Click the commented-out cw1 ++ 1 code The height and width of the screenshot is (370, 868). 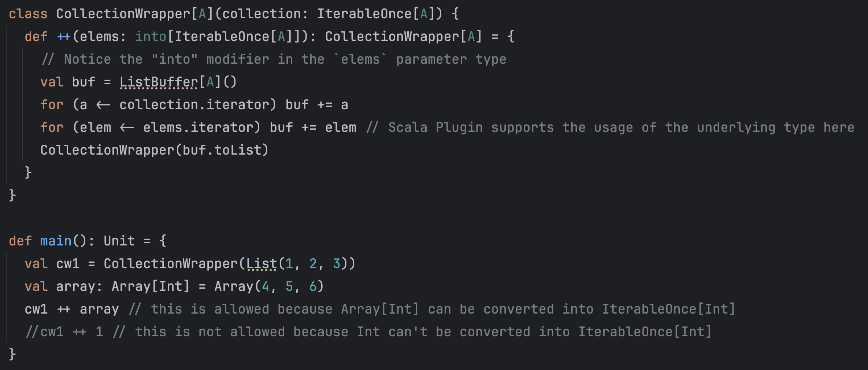click(x=64, y=332)
